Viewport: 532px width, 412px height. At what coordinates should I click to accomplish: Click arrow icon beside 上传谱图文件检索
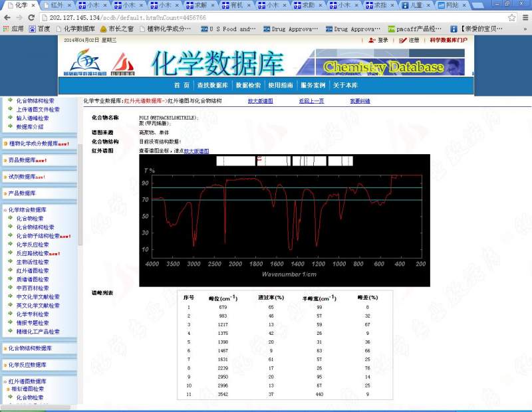[x=10, y=109]
